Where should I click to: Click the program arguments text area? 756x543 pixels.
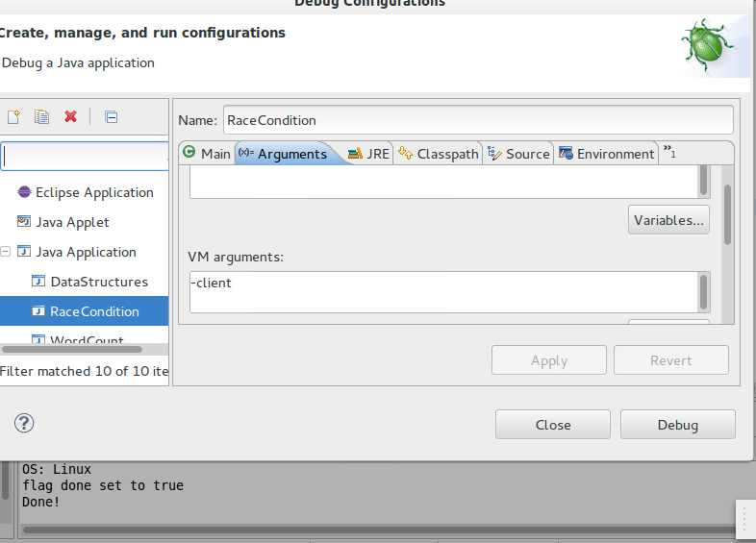click(443, 182)
